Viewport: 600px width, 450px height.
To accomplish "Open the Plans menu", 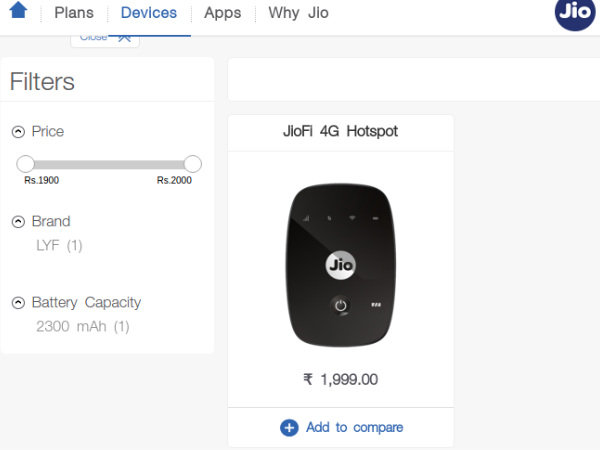I will [74, 14].
